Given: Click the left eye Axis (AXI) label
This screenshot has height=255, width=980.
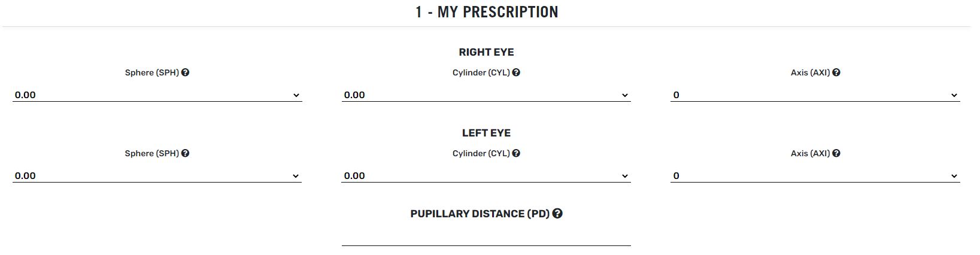Looking at the screenshot, I should click(x=811, y=153).
